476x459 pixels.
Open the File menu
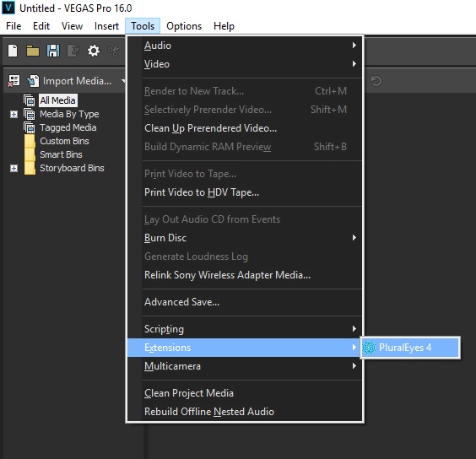pos(14,26)
